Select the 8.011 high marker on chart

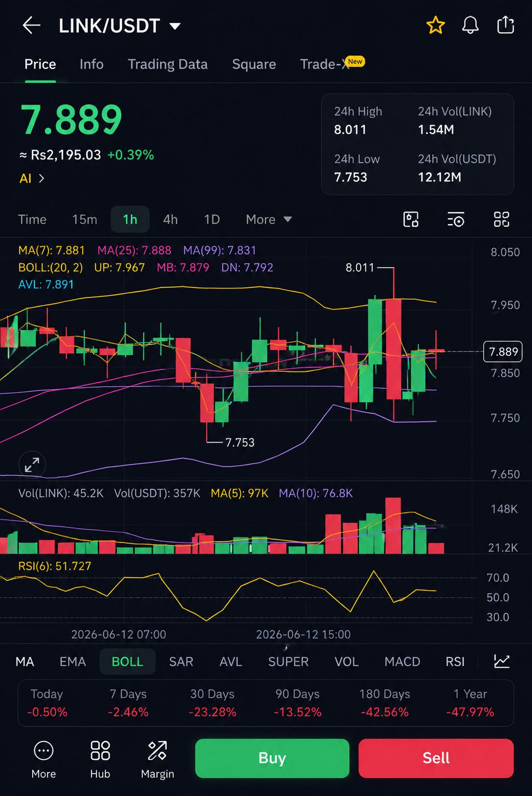coord(360,268)
